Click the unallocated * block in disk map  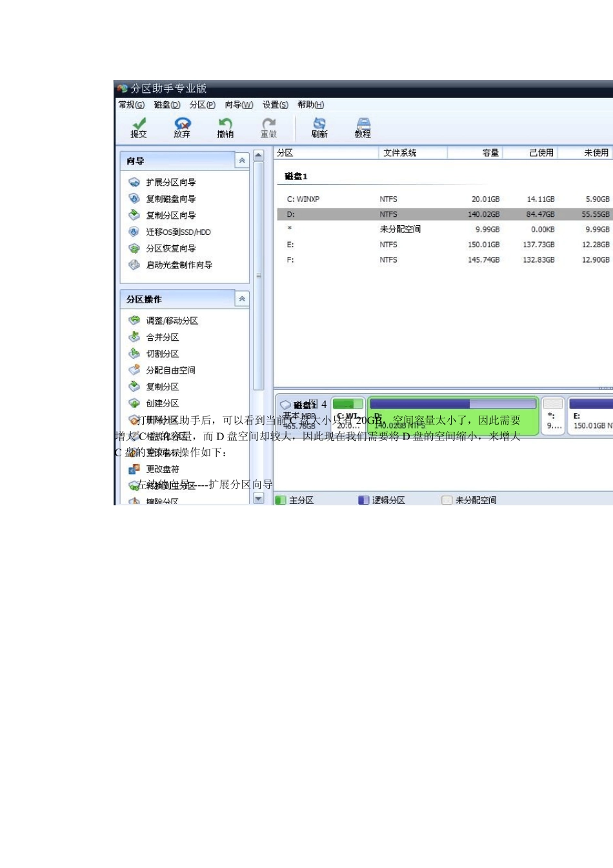point(553,416)
